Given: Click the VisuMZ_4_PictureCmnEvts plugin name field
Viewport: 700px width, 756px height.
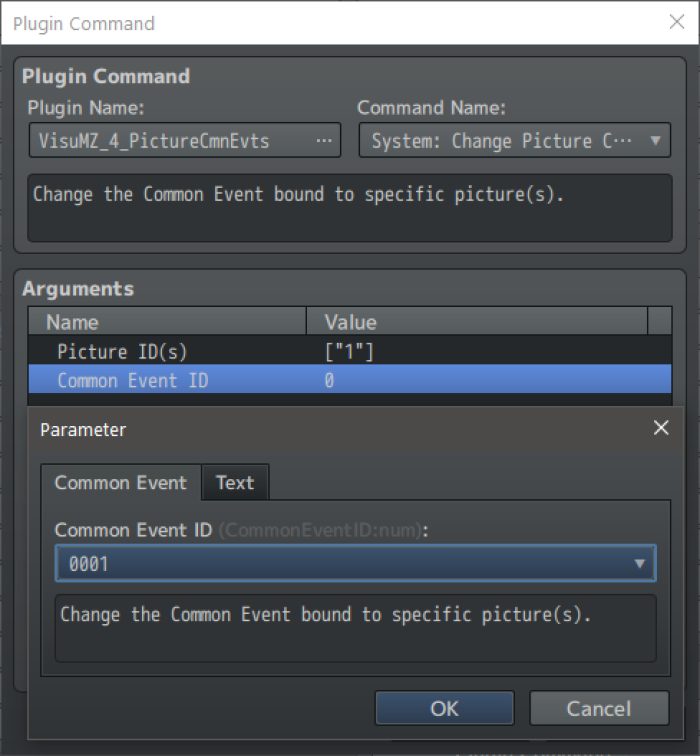Looking at the screenshot, I should [170, 141].
